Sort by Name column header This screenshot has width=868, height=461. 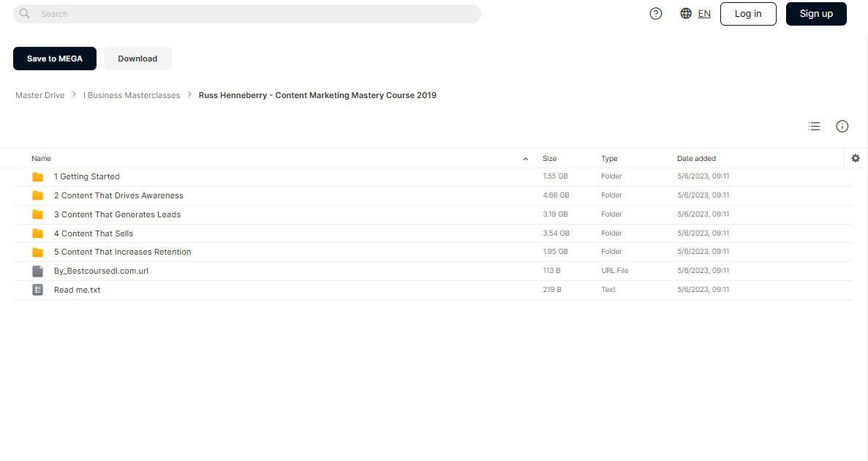tap(41, 159)
